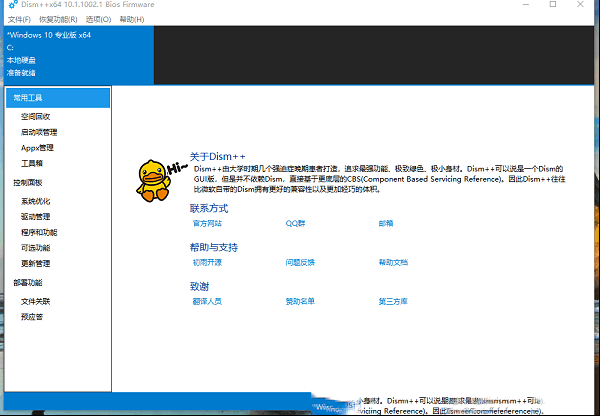Viewport: 600px width, 416px height.
Task: Open the 问题反馈 link
Action: click(300, 262)
